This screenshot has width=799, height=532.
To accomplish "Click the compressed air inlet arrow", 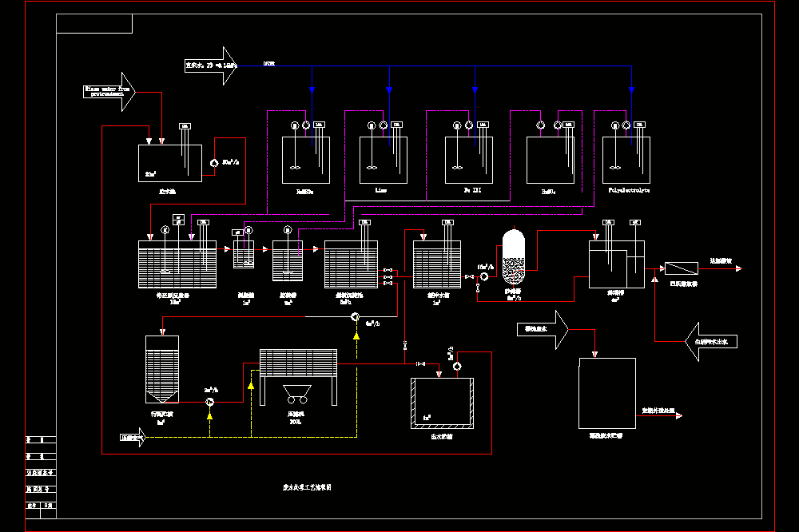I will click(x=133, y=437).
